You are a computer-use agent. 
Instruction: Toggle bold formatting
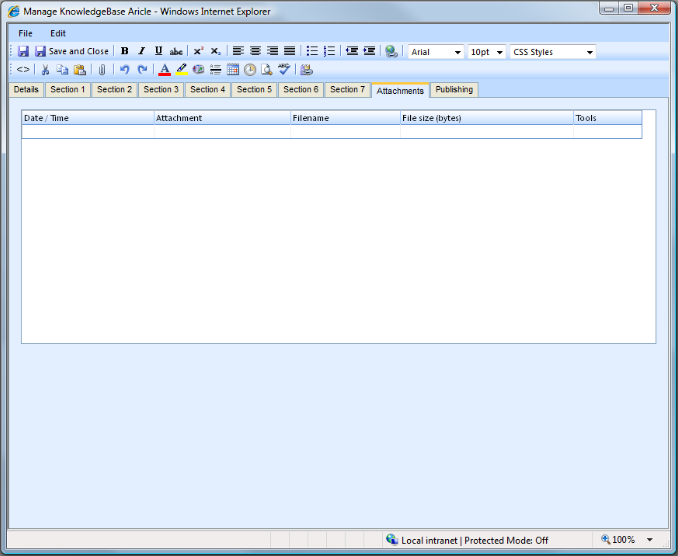(125, 51)
